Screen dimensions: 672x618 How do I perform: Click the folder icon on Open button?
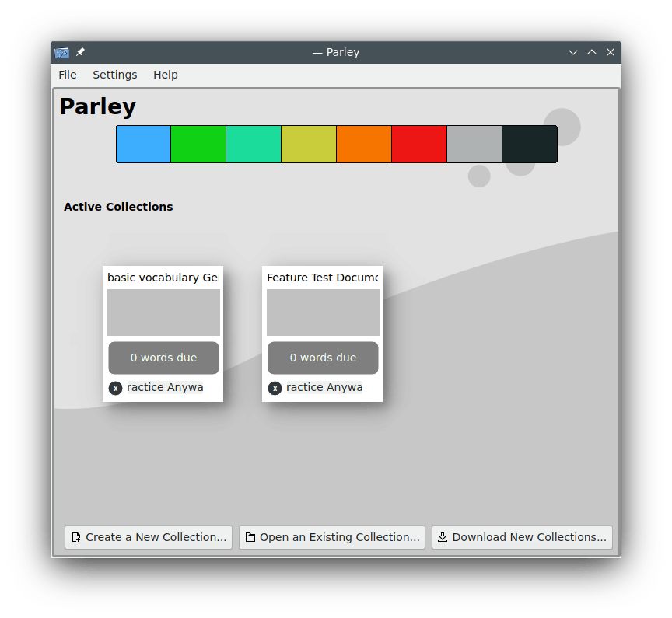(250, 537)
